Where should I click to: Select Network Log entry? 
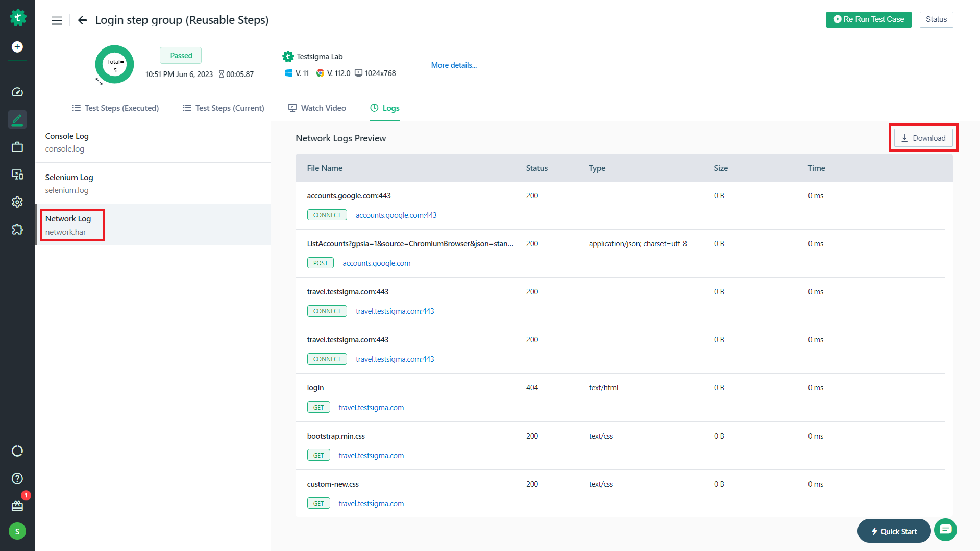click(x=153, y=225)
